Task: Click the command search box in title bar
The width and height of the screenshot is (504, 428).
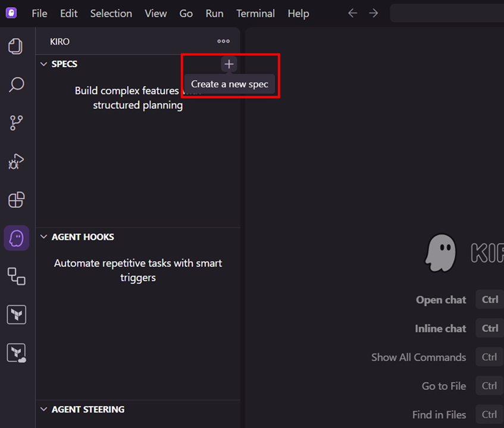Action: click(x=447, y=13)
